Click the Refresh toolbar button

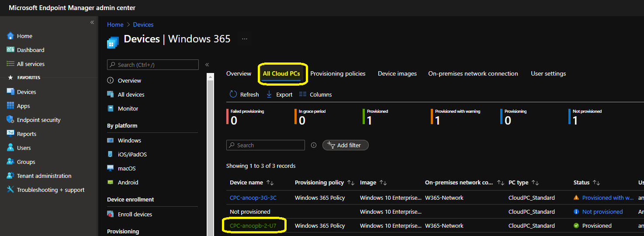coord(244,94)
